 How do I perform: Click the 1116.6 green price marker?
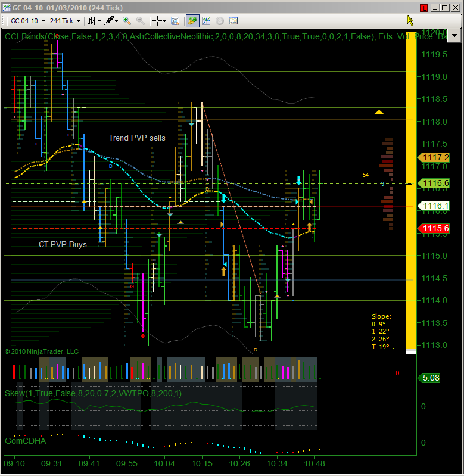pos(434,183)
